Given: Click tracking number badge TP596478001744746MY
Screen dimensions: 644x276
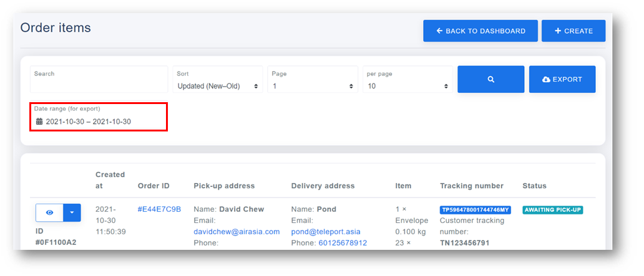Looking at the screenshot, I should (x=475, y=210).
